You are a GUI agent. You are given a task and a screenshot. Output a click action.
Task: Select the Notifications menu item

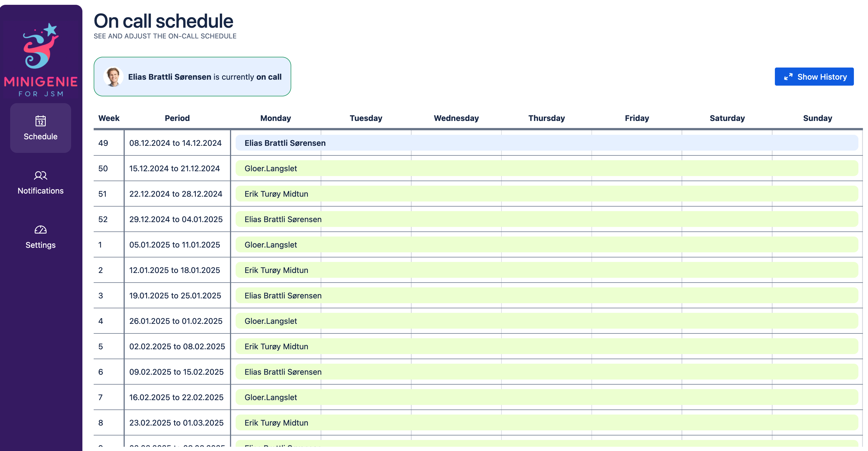click(40, 190)
